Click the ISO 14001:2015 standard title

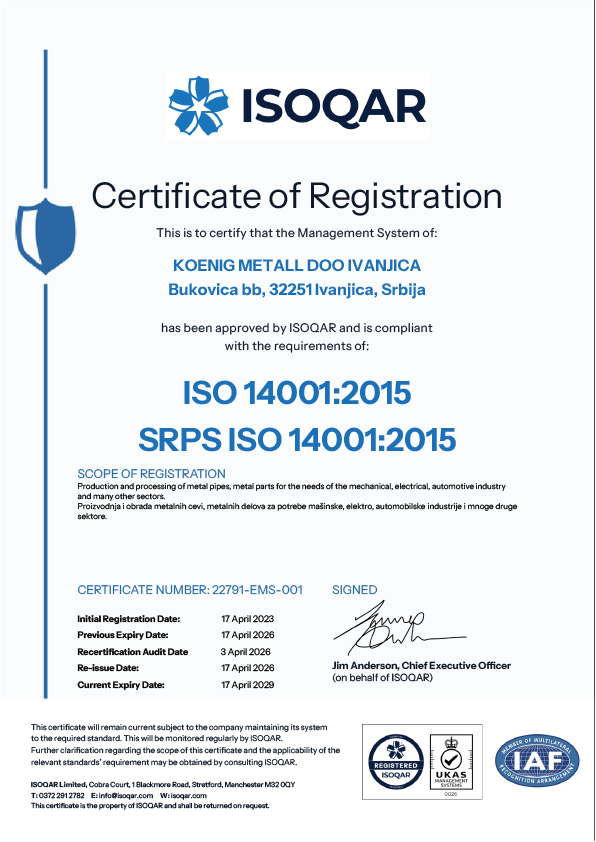click(297, 393)
